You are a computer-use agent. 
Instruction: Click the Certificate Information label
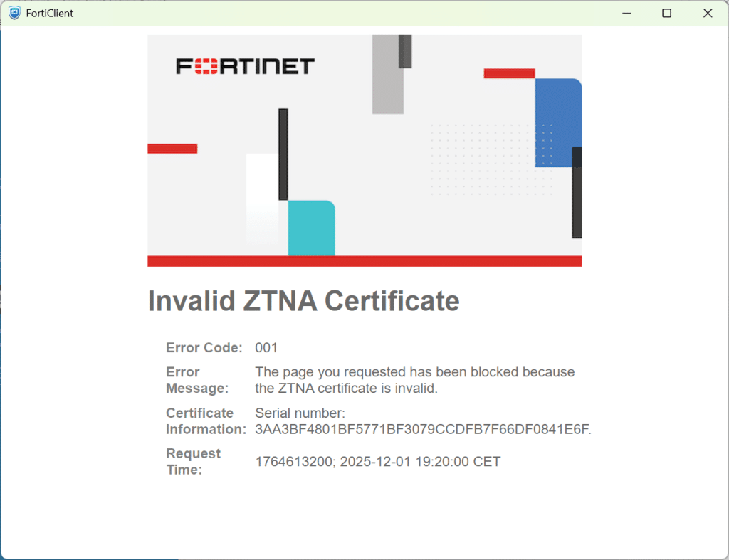206,421
